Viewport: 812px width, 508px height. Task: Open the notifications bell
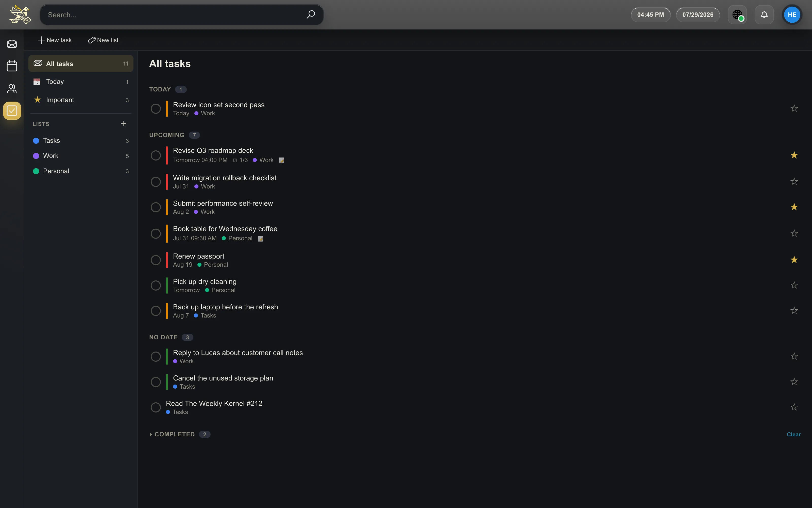pyautogui.click(x=764, y=14)
